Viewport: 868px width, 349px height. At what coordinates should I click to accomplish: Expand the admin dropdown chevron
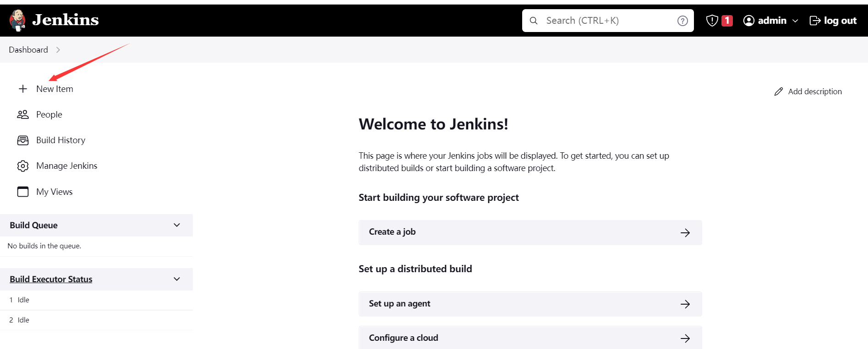point(795,21)
